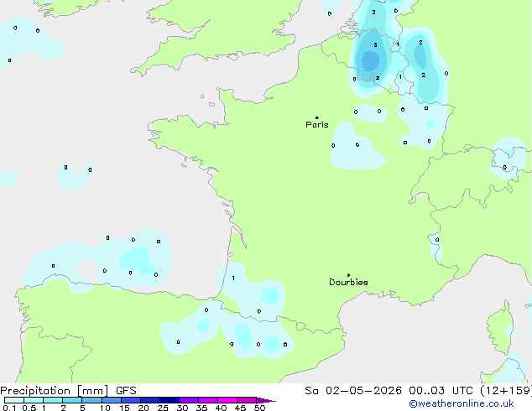Click the '0.1' legend scale value
The width and height of the screenshot is (532, 411).
[x=9, y=408]
